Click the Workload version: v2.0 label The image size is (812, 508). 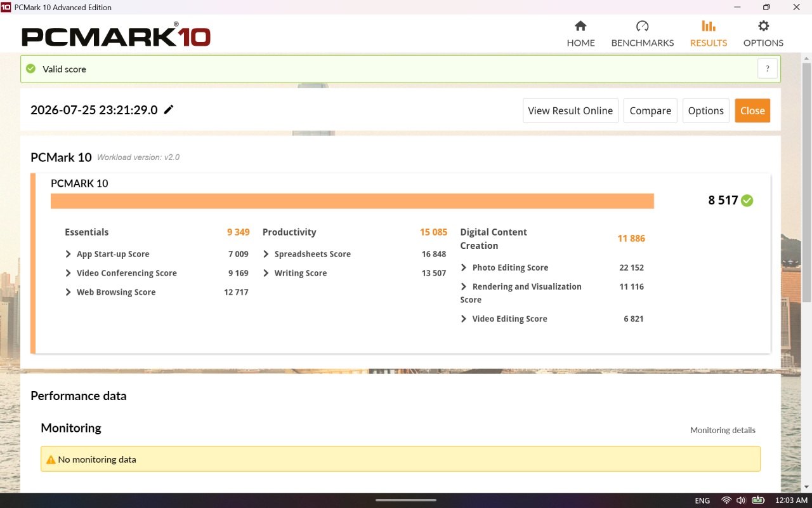tap(138, 157)
